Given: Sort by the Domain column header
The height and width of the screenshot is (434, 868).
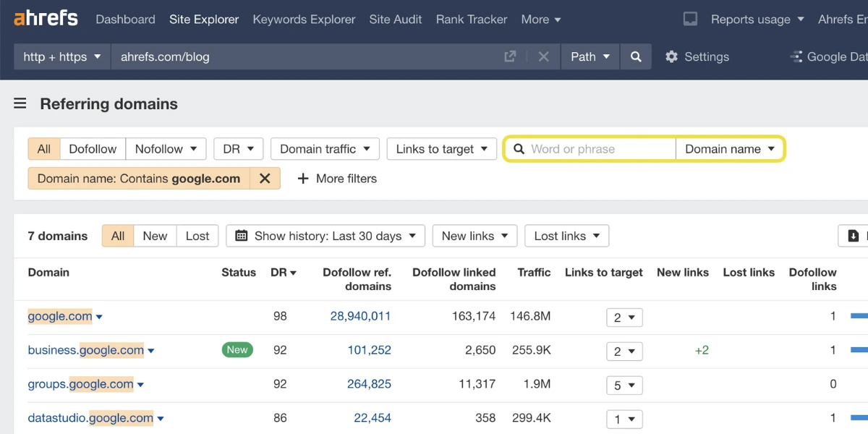Looking at the screenshot, I should [48, 273].
